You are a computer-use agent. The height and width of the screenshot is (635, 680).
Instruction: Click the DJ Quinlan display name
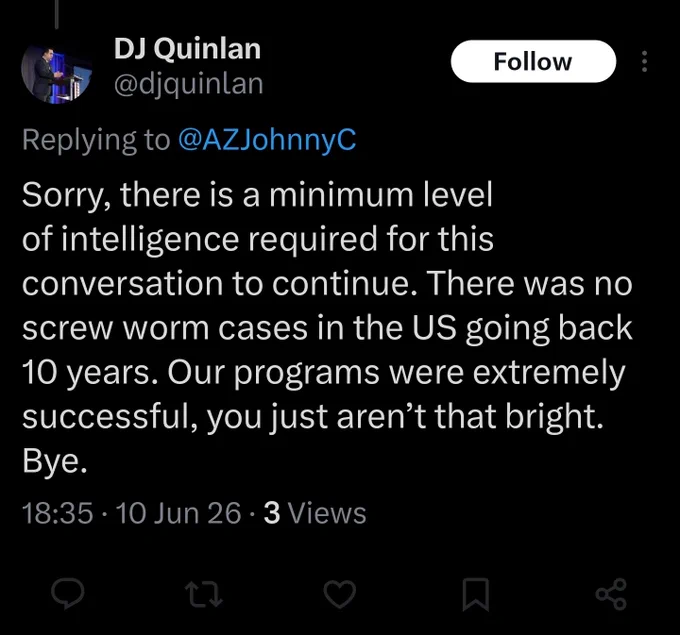pyautogui.click(x=187, y=48)
